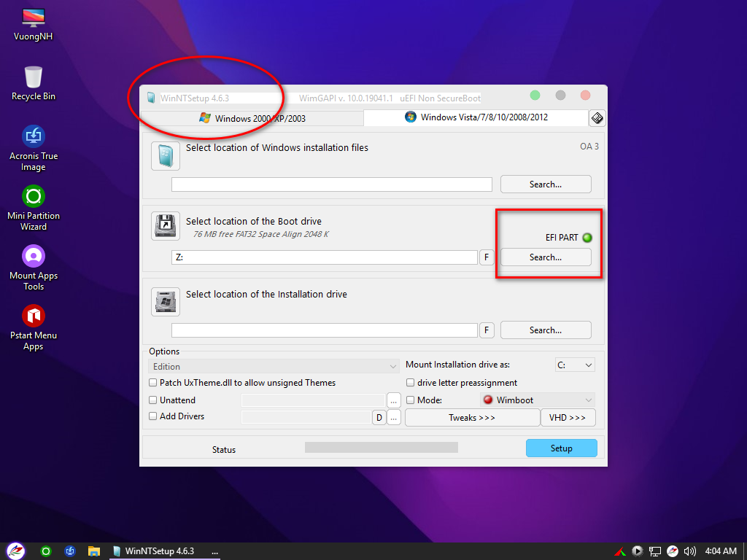Click the media player tray icon
The image size is (747, 560).
click(638, 551)
